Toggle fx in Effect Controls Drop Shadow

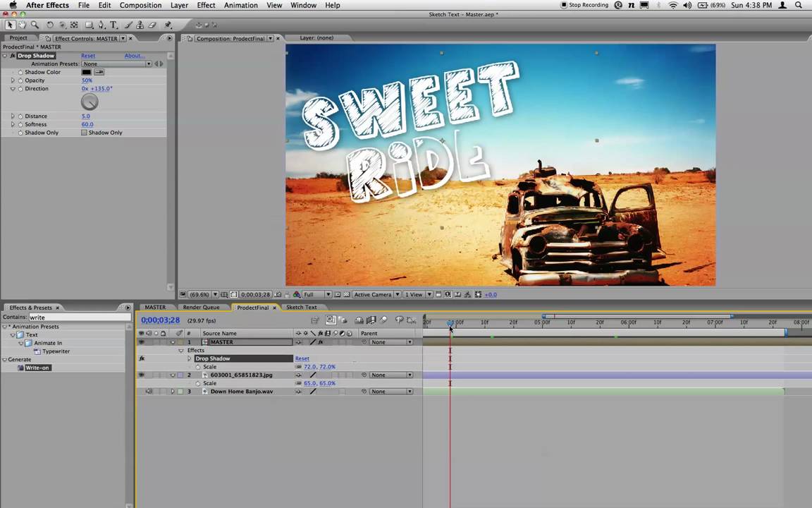tap(13, 56)
